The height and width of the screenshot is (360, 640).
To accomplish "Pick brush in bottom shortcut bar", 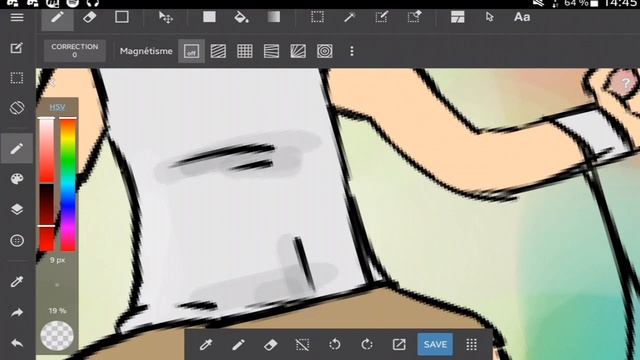I will (x=238, y=344).
